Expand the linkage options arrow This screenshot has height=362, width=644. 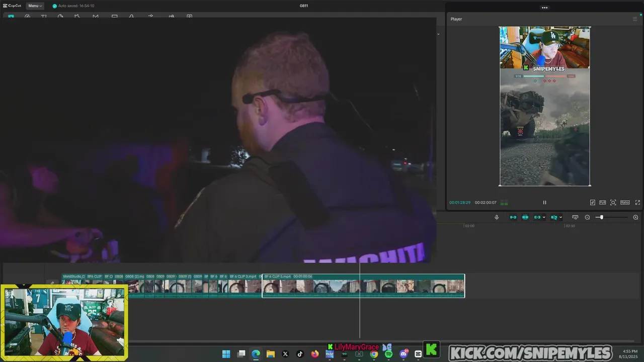coord(544,217)
